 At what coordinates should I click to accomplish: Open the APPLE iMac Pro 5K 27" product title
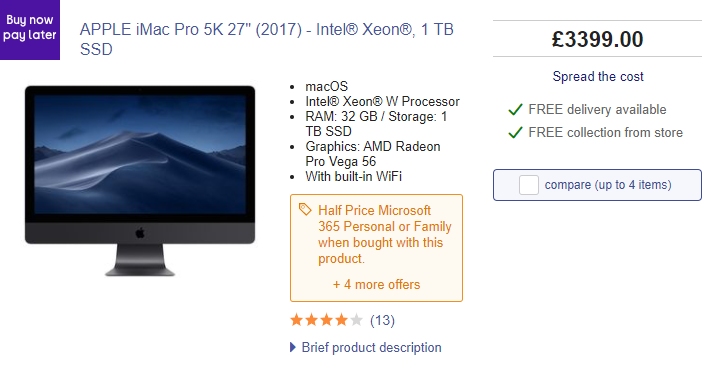(x=267, y=39)
